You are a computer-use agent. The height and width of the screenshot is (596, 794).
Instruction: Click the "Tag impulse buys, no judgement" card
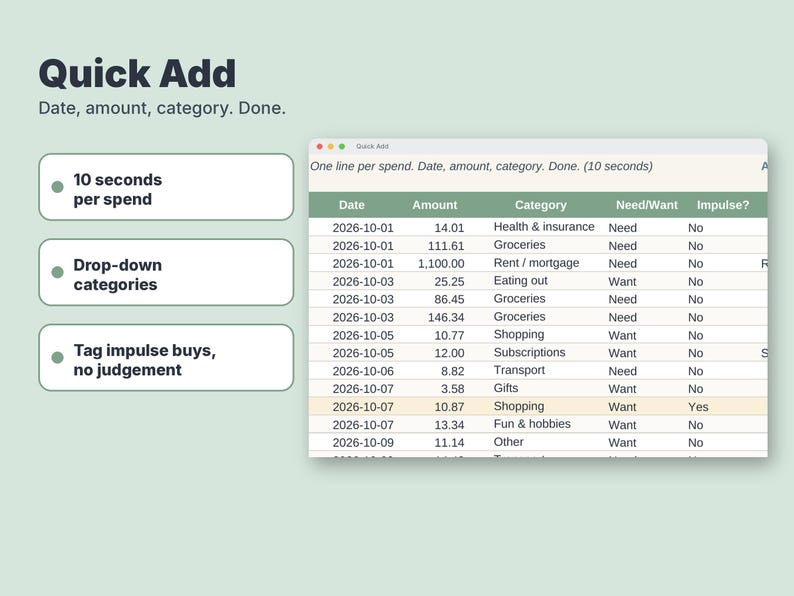click(x=166, y=357)
